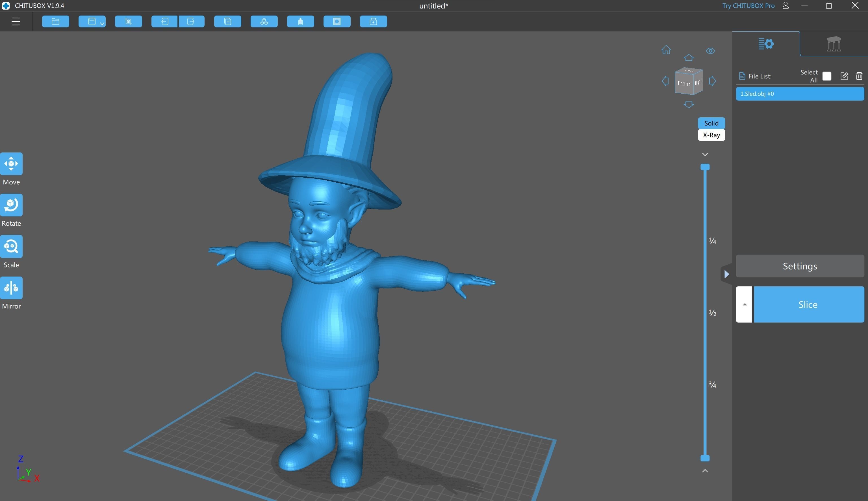The height and width of the screenshot is (501, 868).
Task: Select the Mirror tool
Action: point(11,288)
